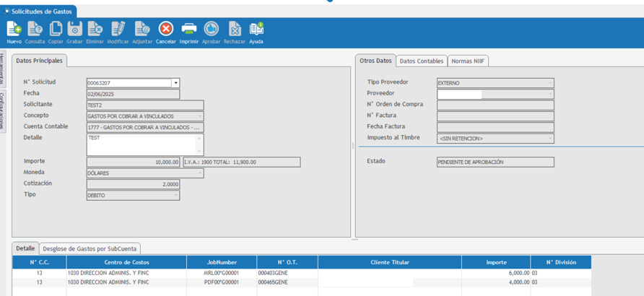
Task: Click the Imprimir printer icon
Action: [x=188, y=29]
